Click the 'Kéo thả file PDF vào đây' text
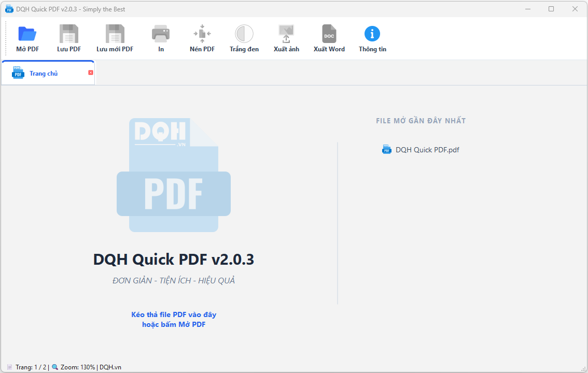The width and height of the screenshot is (588, 373). pos(174,314)
